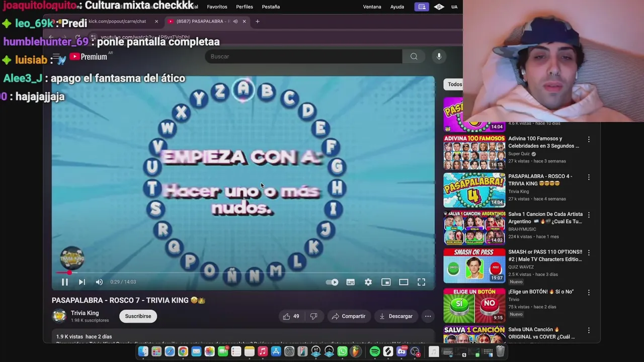Close the kick.com chat tab
The image size is (644, 362).
(156, 21)
